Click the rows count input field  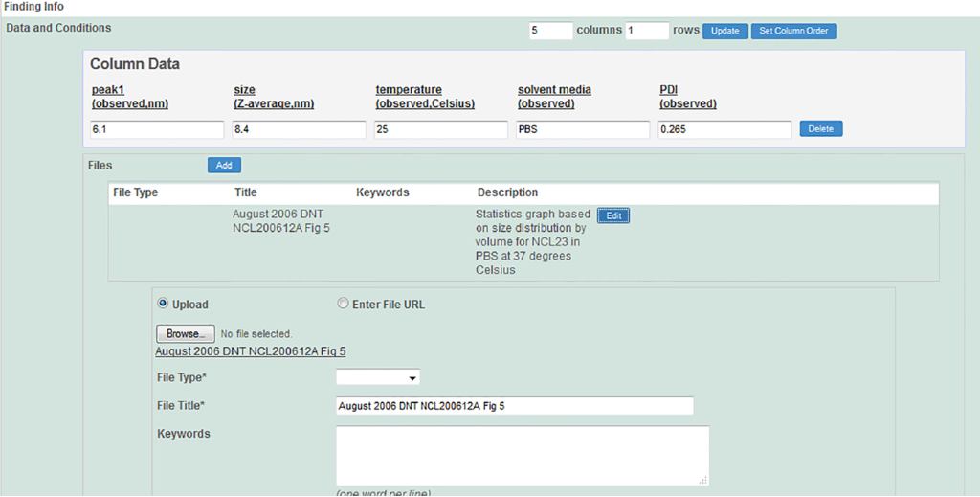point(647,31)
